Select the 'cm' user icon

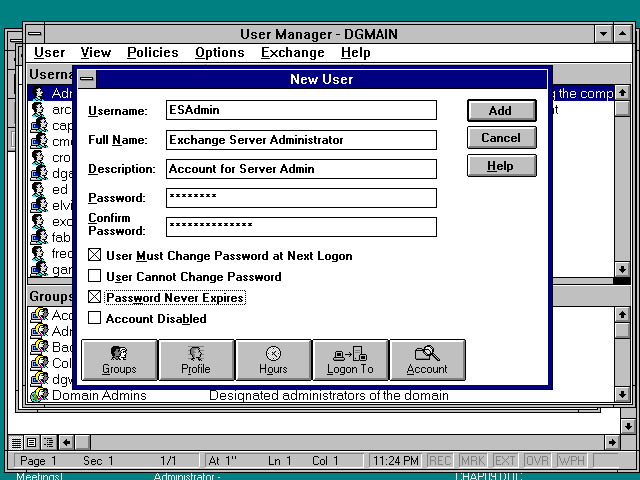pos(39,141)
